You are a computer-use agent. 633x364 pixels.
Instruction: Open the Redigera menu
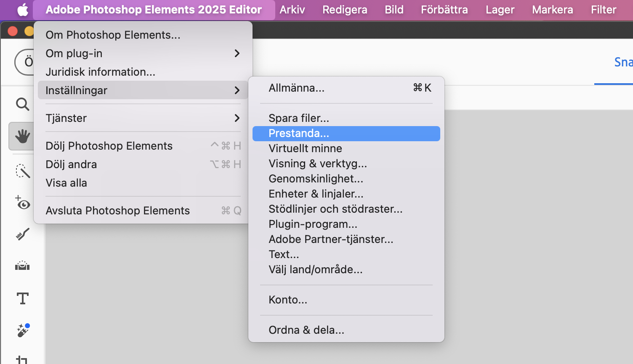pyautogui.click(x=345, y=10)
